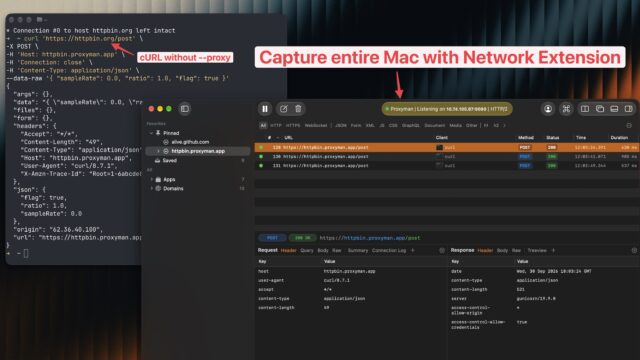
Task: Sort by the Client column header
Action: point(442,138)
